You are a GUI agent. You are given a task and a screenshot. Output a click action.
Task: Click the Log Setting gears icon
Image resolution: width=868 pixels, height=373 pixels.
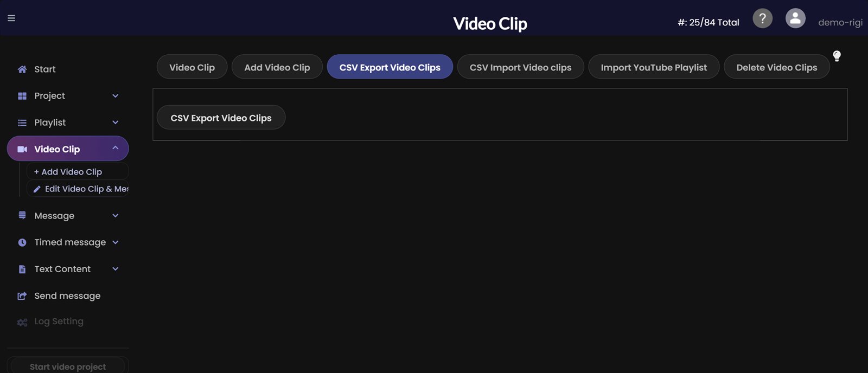pos(22,322)
